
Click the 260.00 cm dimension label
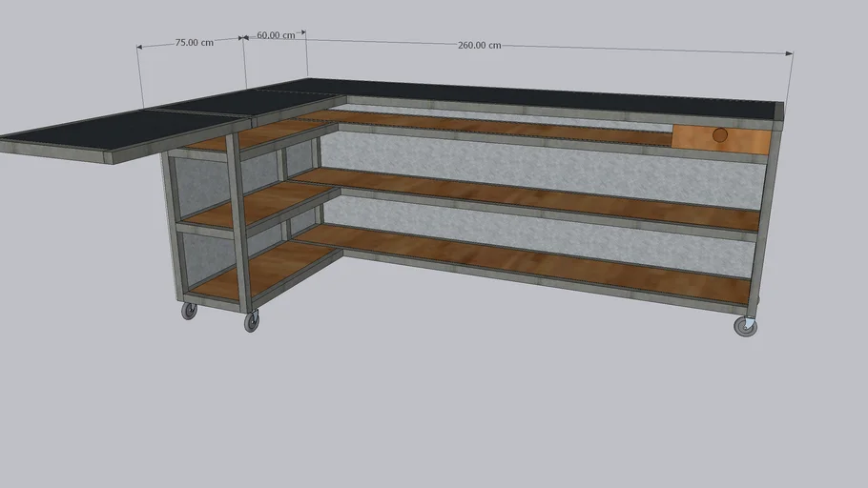[479, 45]
